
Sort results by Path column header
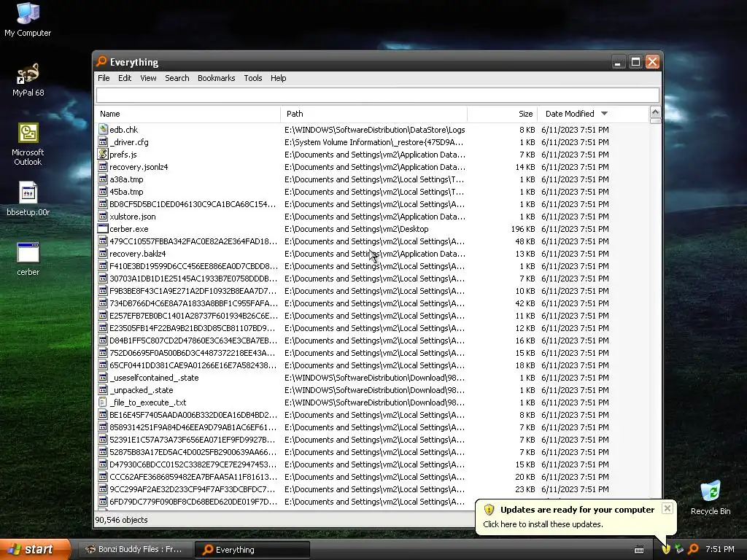point(374,114)
